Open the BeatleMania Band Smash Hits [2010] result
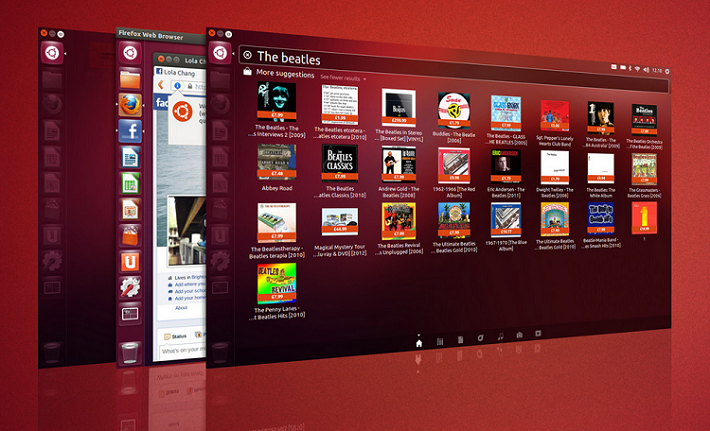710x431 pixels. [x=601, y=226]
